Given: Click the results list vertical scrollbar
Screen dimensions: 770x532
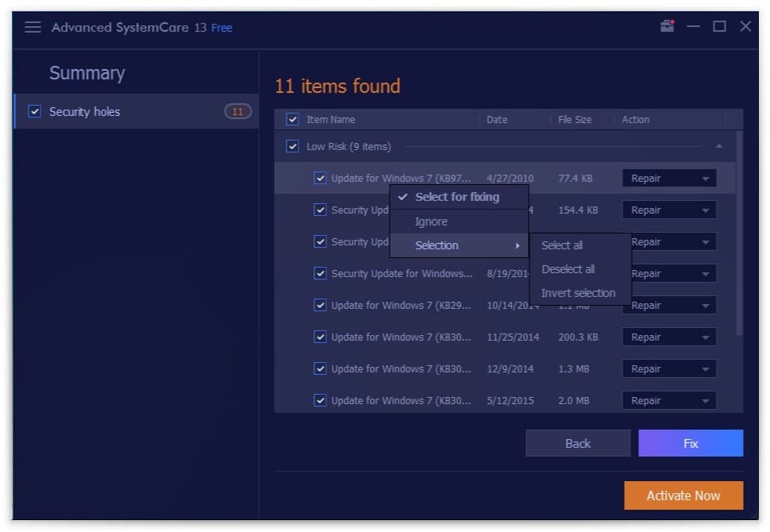Looking at the screenshot, I should coord(739,233).
